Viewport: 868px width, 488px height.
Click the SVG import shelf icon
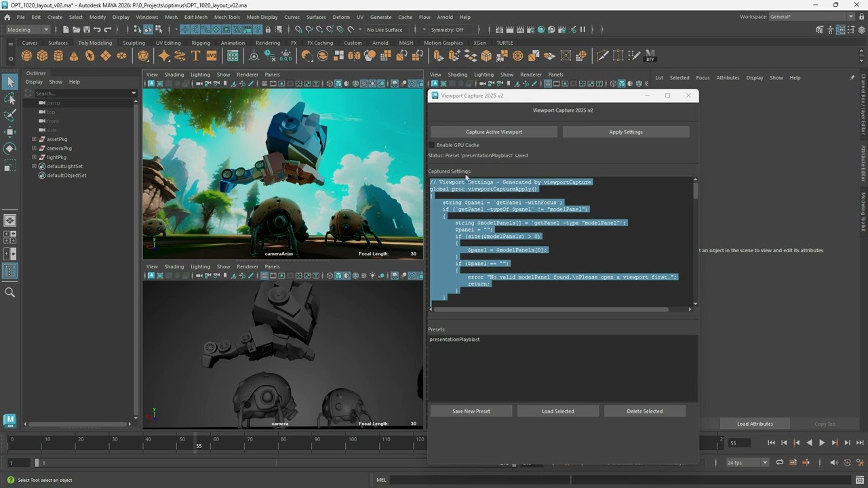point(212,56)
